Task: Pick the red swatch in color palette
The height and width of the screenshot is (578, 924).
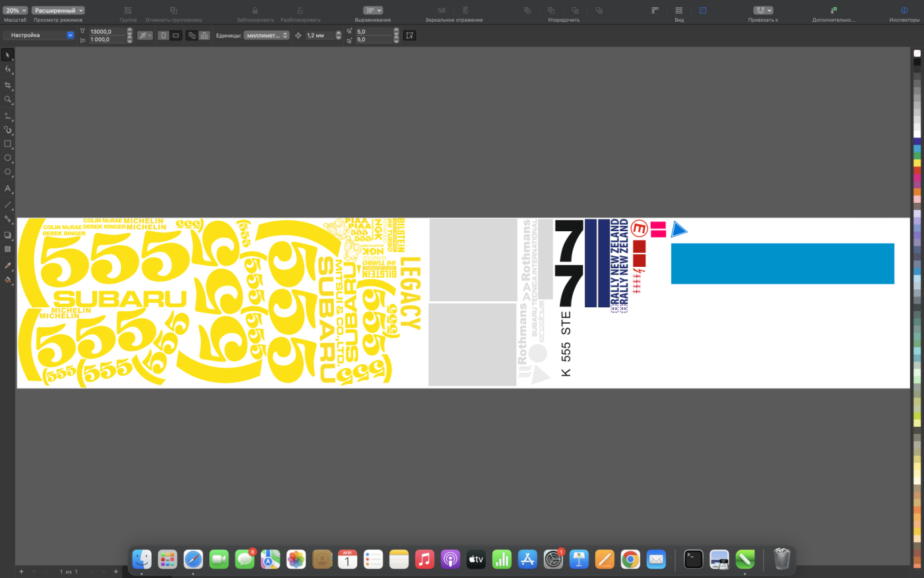Action: pyautogui.click(x=917, y=170)
